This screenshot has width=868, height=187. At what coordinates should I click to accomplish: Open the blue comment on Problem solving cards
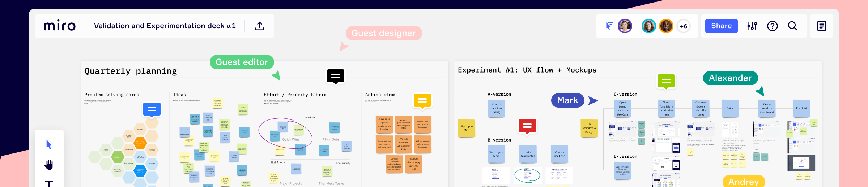tap(152, 109)
